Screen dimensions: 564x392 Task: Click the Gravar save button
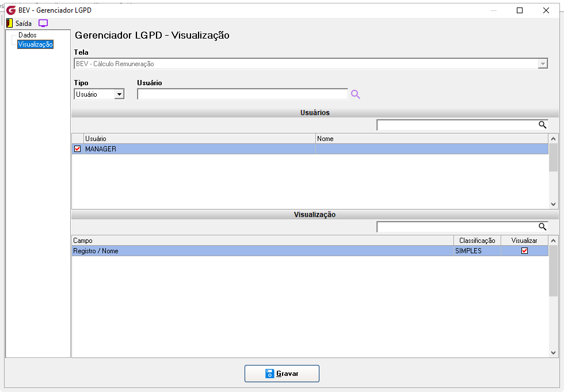click(281, 374)
